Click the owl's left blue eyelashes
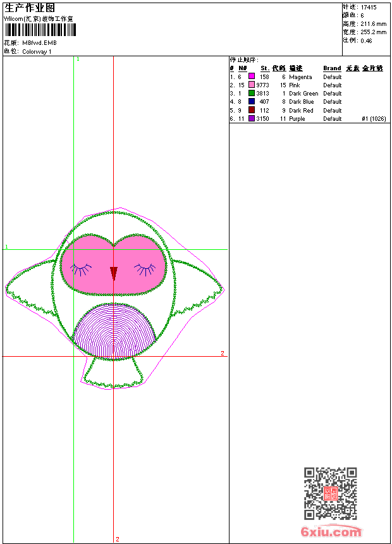 click(x=81, y=269)
